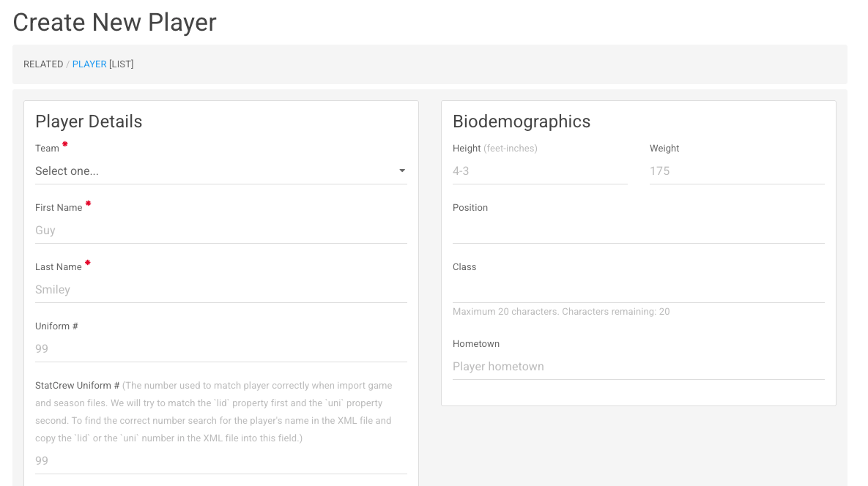Focus the Class text field
This screenshot has height=486, width=868.
coord(638,290)
